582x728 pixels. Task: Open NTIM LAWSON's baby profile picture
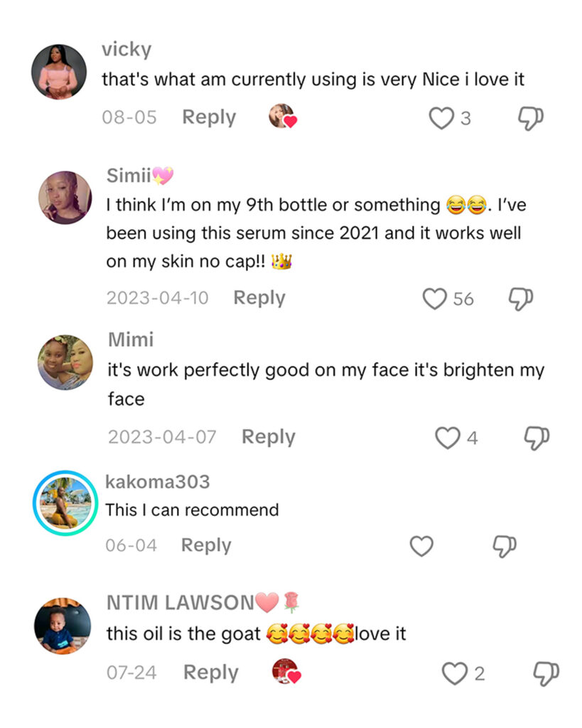coord(63,626)
